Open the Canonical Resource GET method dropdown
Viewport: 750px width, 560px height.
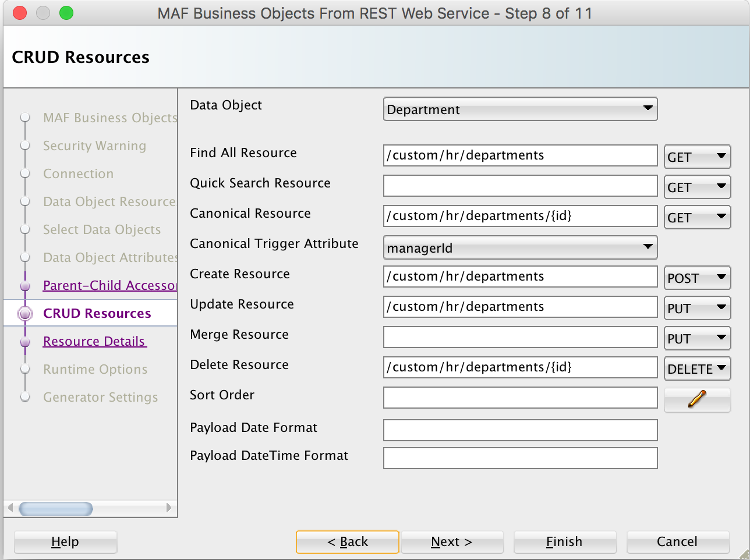[697, 217]
